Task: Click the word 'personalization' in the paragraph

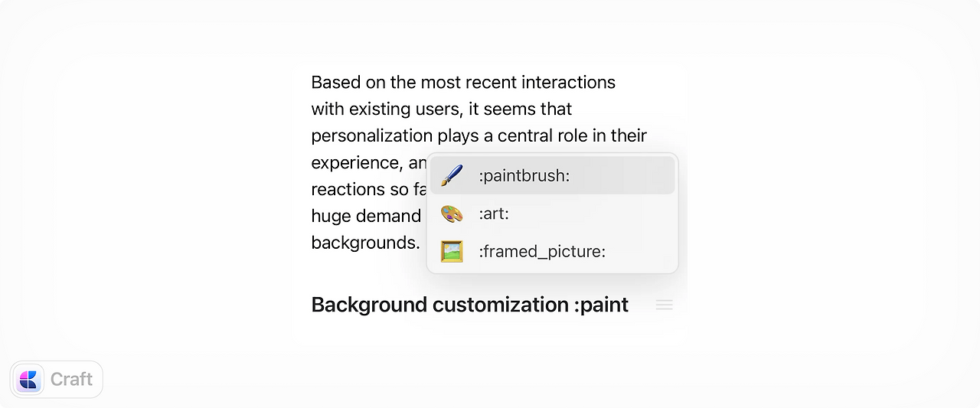Action: [372, 136]
